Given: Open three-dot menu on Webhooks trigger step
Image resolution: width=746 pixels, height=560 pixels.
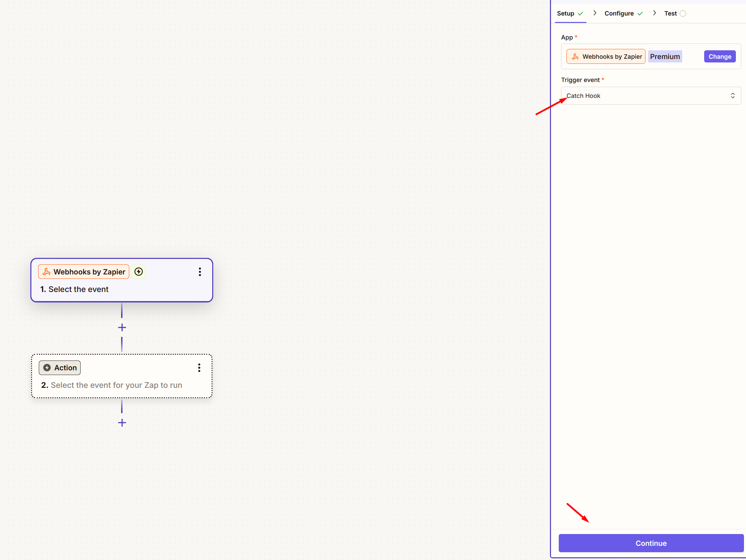Looking at the screenshot, I should tap(200, 272).
